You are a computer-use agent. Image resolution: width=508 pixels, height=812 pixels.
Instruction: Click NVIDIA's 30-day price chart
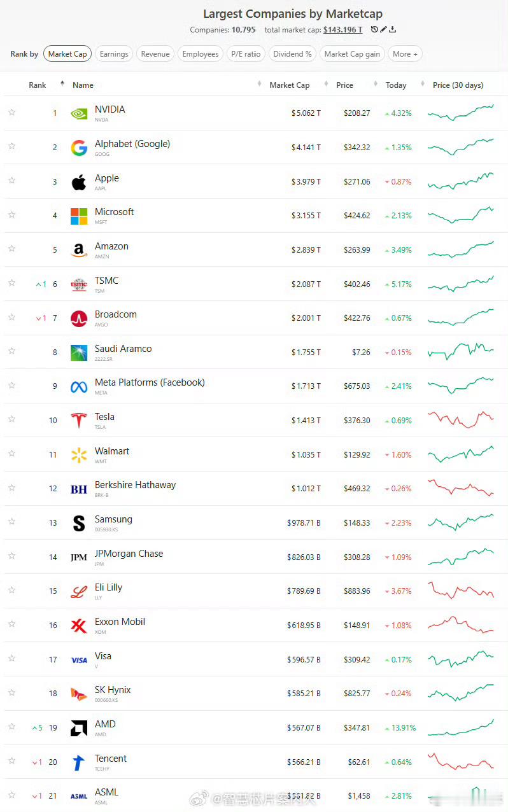point(460,113)
